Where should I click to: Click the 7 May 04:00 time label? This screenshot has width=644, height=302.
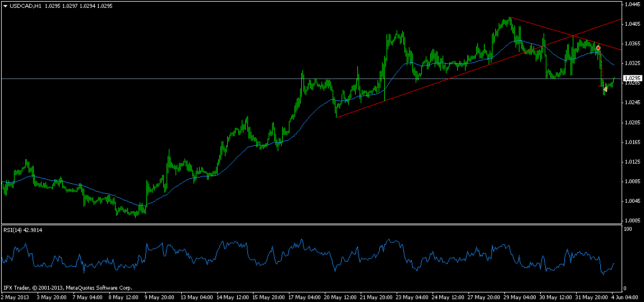[86, 297]
